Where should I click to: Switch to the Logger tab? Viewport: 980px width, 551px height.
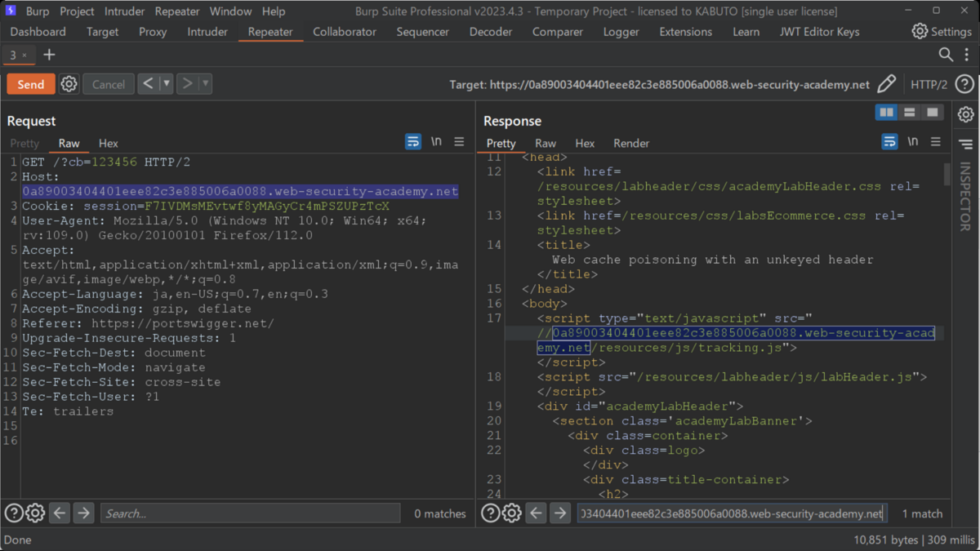pyautogui.click(x=621, y=31)
